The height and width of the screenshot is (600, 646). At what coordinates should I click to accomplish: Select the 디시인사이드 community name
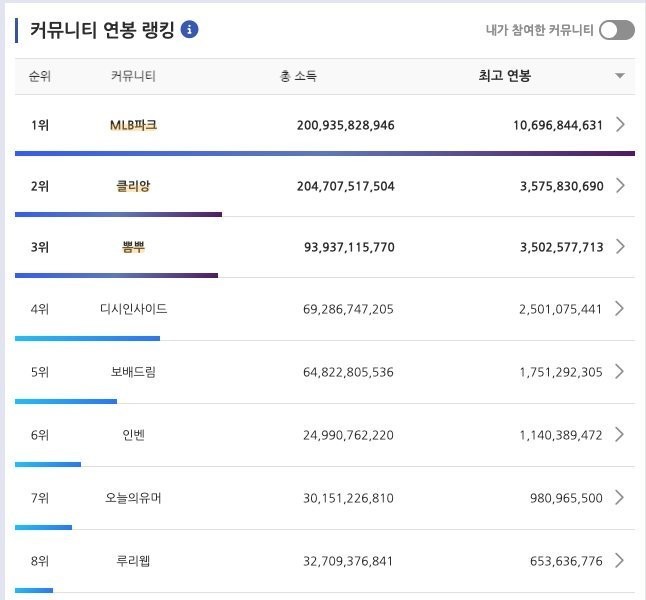point(133,309)
